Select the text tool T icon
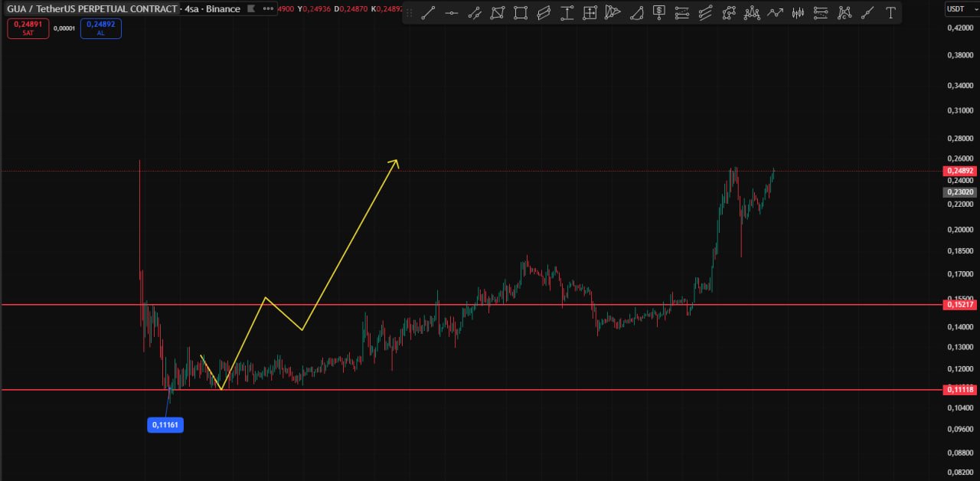Screen dimensions: 980x481 [x=890, y=12]
